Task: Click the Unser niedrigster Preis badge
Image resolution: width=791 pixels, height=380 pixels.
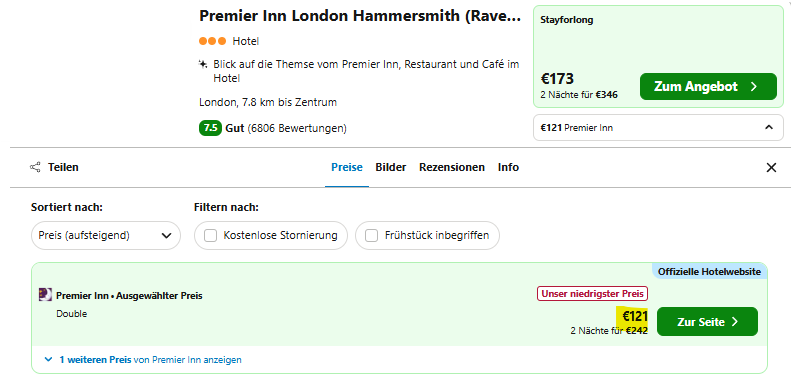Action: coord(592,293)
